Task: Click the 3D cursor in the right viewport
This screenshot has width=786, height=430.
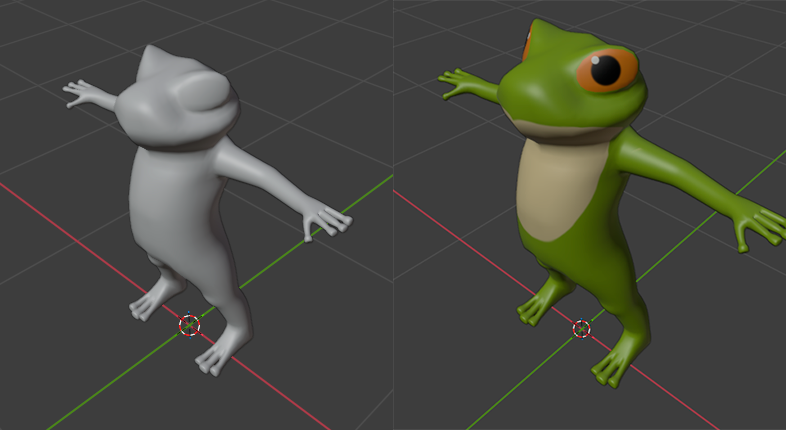Action: point(581,328)
